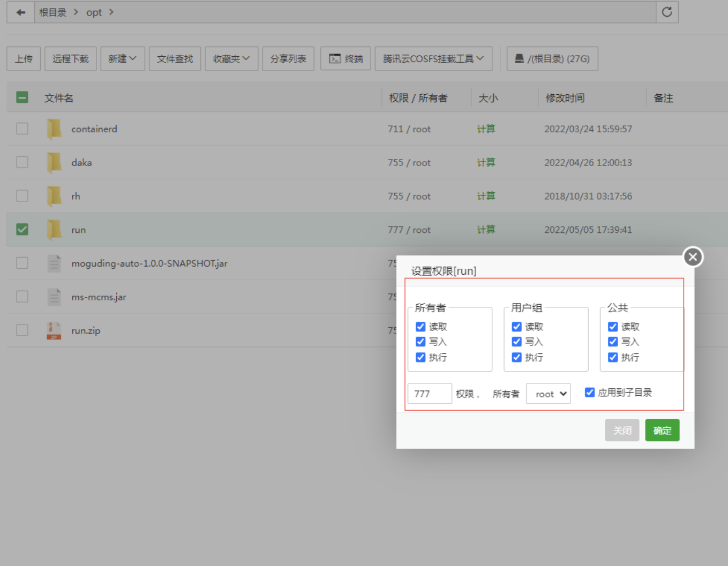
Task: Refresh the file list with reload icon
Action: [x=667, y=12]
